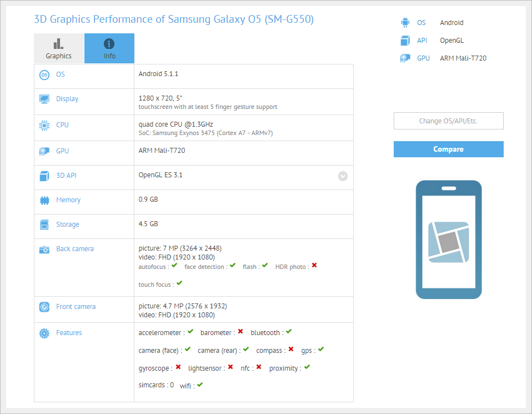Click 'picture: 4.7 MP (2576 x 1932)' text
532x414 pixels.
pos(183,306)
